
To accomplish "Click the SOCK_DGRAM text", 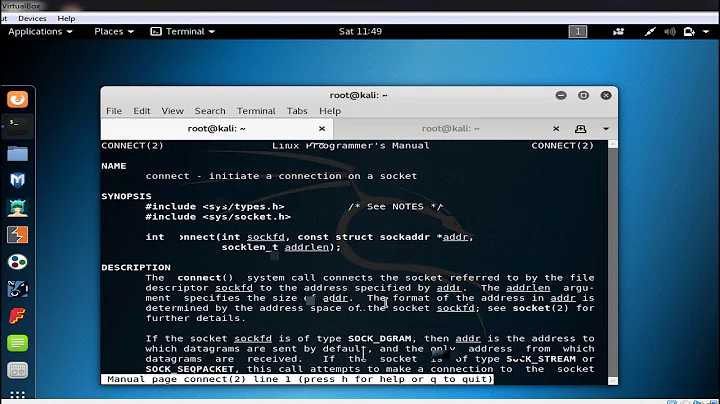I will (380, 338).
